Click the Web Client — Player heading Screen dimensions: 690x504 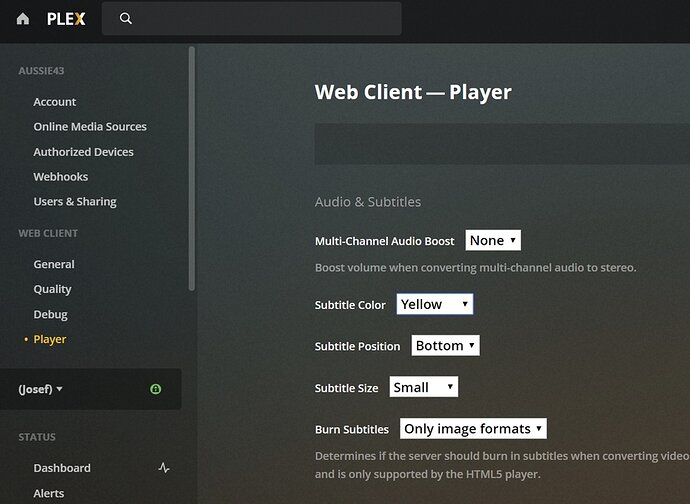(x=413, y=92)
